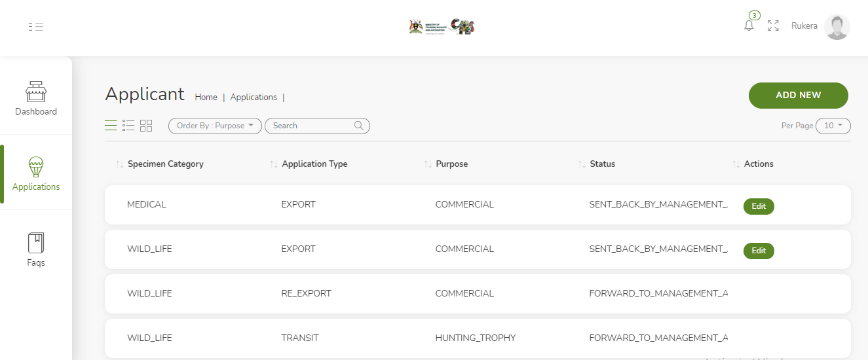Switch to detailed list view icon
The width and height of the screenshot is (868, 360).
coord(128,126)
